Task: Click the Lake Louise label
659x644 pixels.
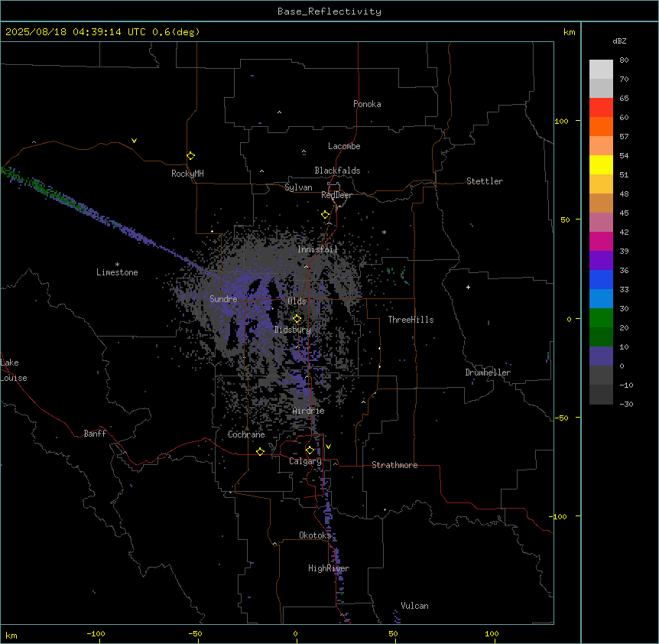Action: pos(14,370)
